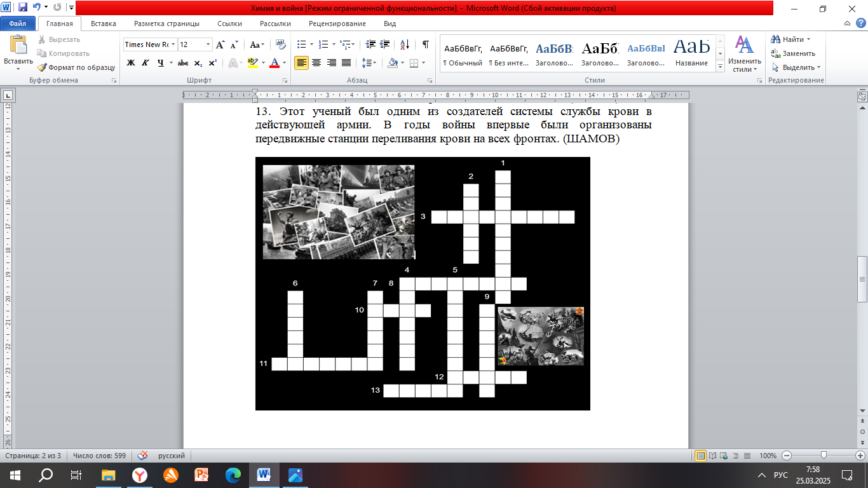Click the center alignment icon
Image resolution: width=868 pixels, height=488 pixels.
[316, 63]
